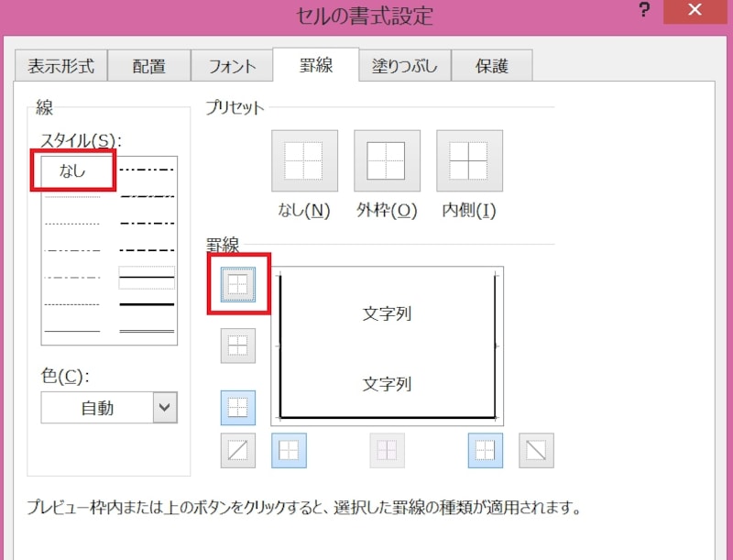Click inside the border preview box
Screen dimensions: 733x560
387,346
